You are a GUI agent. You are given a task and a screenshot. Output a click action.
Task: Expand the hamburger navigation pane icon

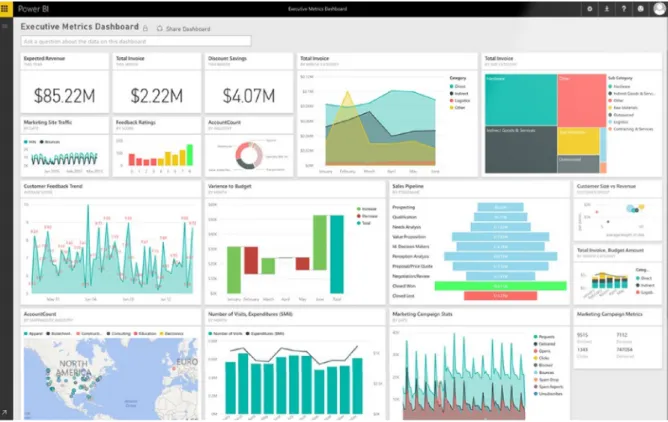(x=5, y=26)
